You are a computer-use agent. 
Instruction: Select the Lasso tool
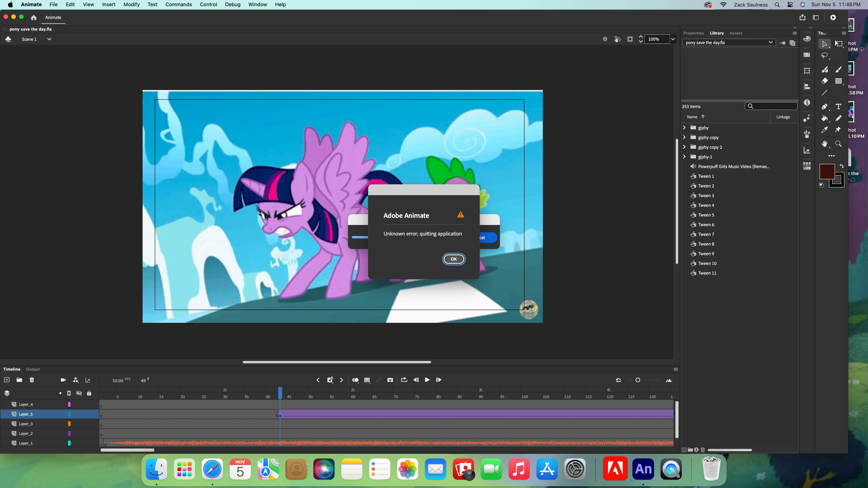click(825, 56)
